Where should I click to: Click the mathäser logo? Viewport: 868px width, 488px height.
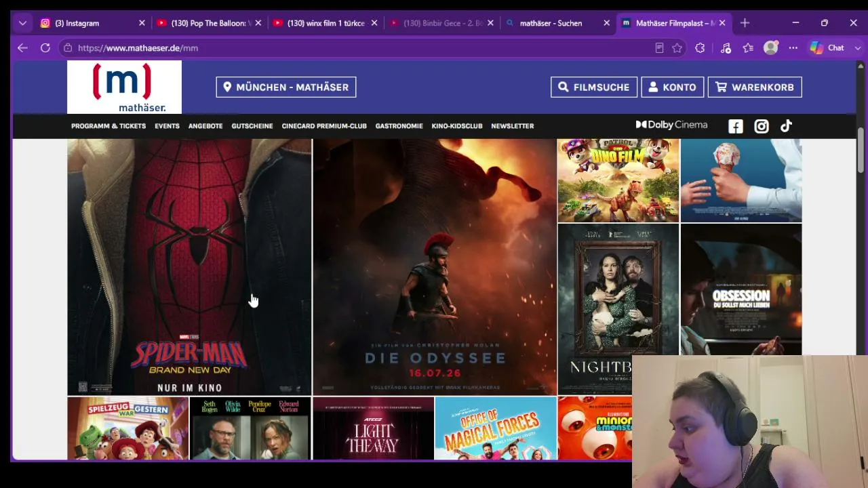coord(124,87)
